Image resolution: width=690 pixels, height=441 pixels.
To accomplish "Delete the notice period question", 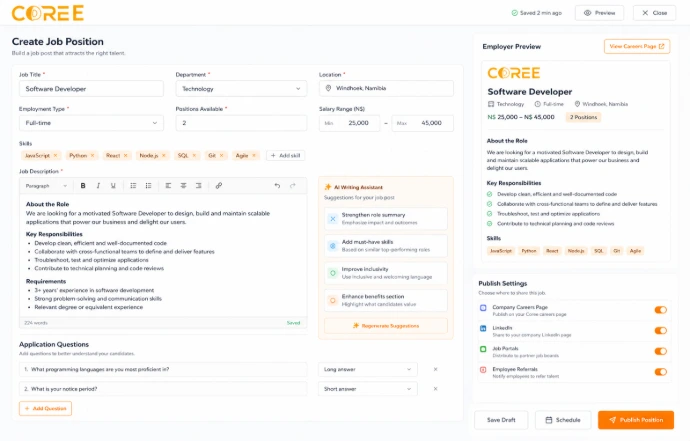I will [435, 389].
